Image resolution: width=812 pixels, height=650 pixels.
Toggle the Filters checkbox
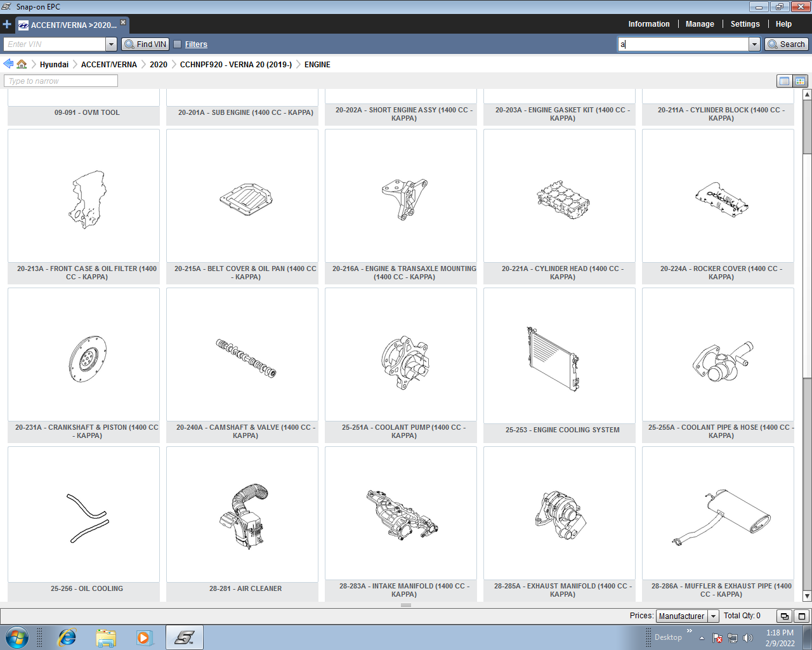coord(178,44)
